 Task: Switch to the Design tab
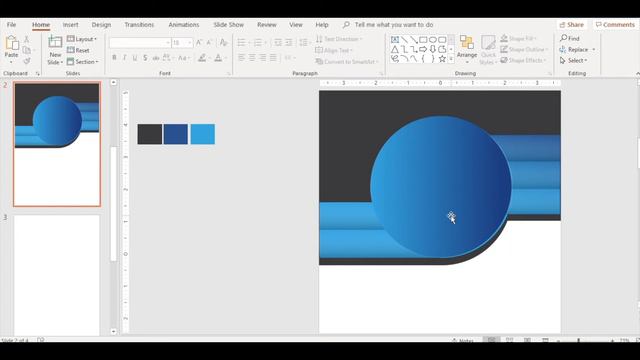101,25
